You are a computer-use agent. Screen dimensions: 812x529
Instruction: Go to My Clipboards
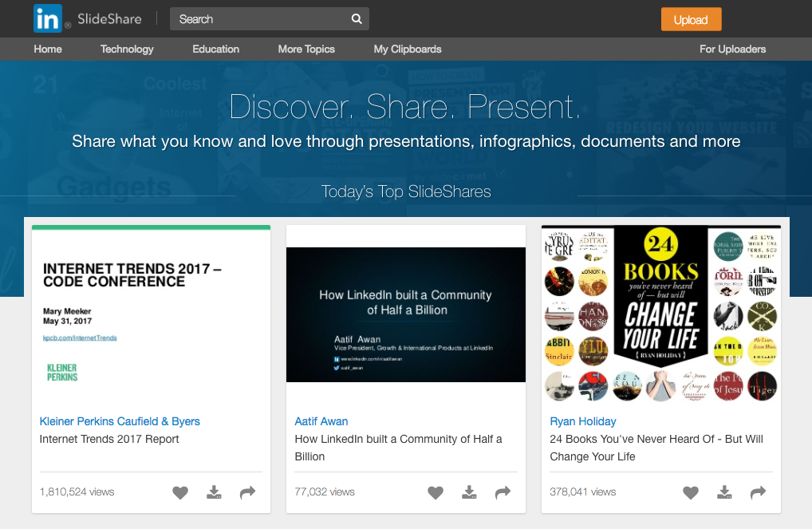pos(408,49)
